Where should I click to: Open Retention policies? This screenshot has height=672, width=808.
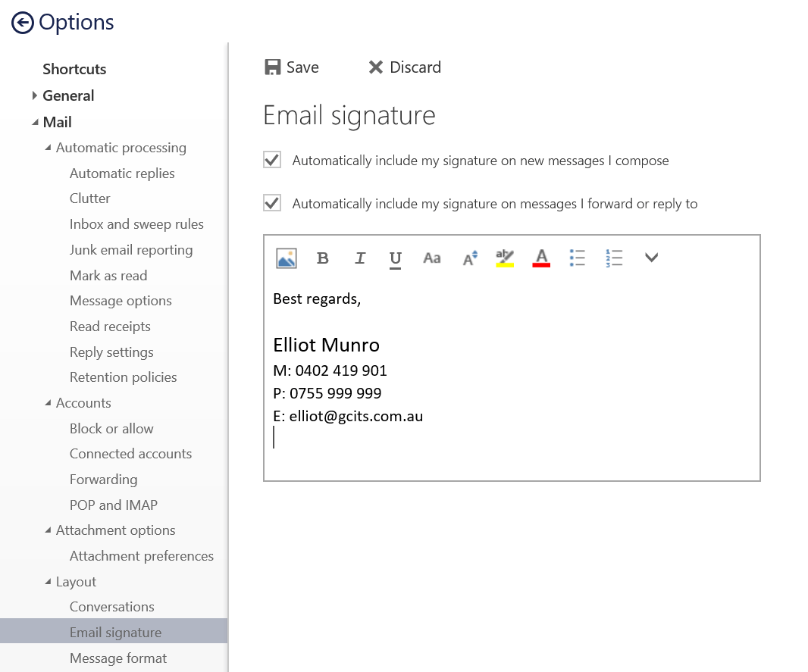click(x=123, y=377)
